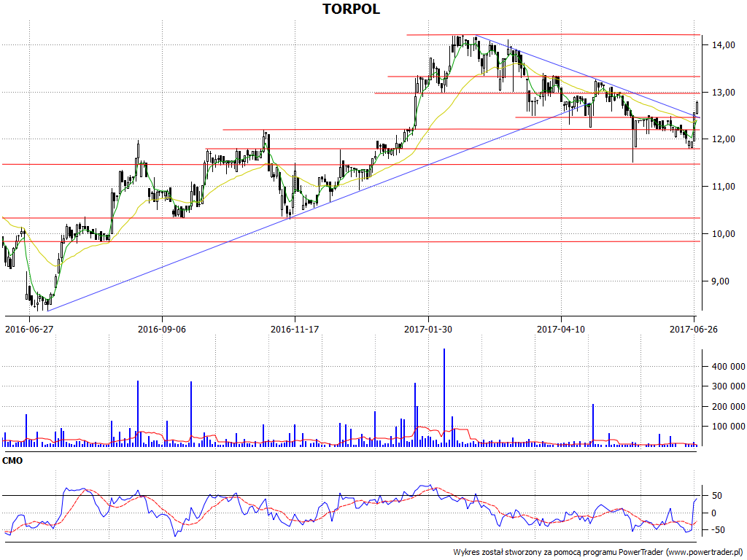Image resolution: width=747 pixels, height=560 pixels.
Task: Click the 200 000 volume axis label
Action: (x=729, y=407)
